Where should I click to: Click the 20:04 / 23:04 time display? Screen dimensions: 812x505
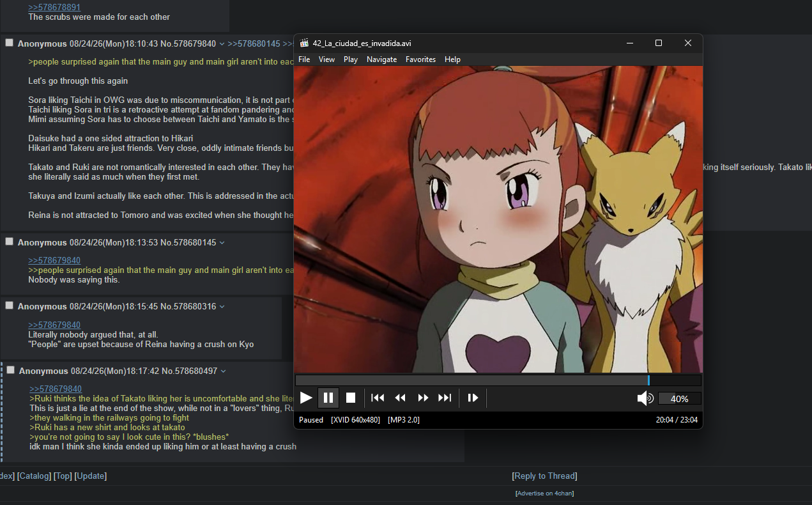tap(677, 420)
